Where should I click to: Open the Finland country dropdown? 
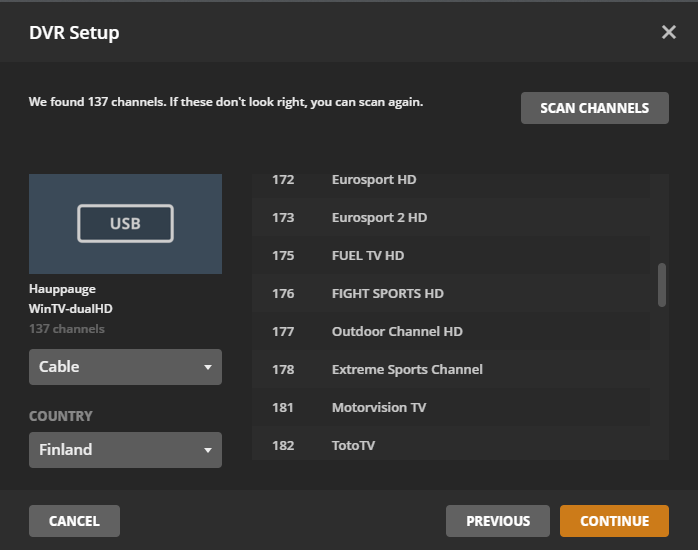(125, 450)
